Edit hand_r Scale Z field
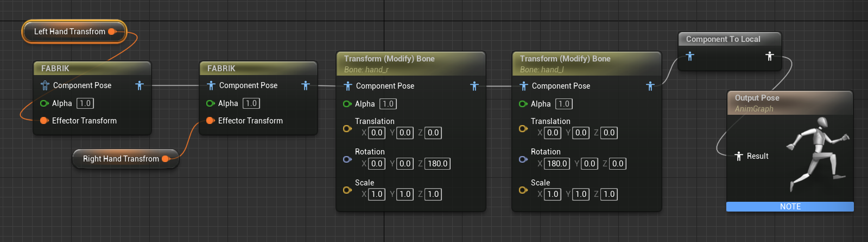 tap(433, 194)
